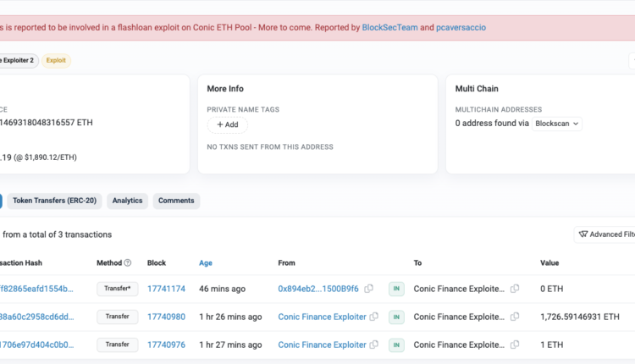Open block 17741174 details
The image size is (635, 364).
(x=166, y=289)
